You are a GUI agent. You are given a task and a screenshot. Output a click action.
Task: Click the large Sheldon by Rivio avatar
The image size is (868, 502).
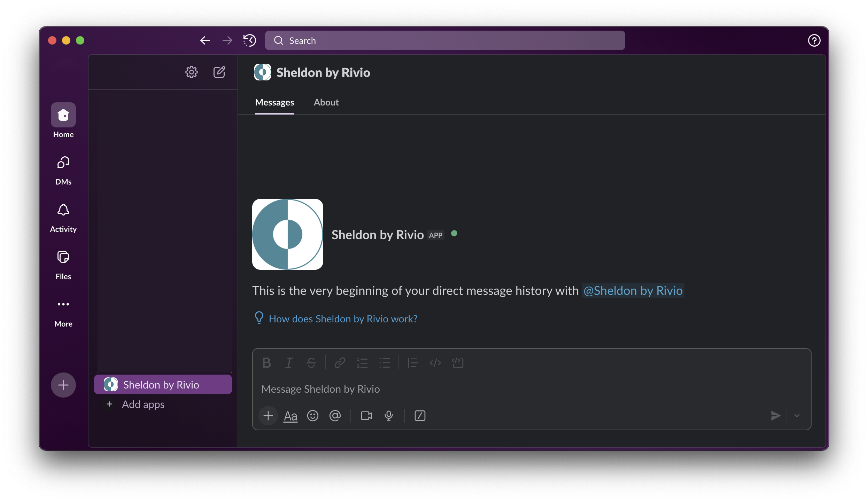288,234
